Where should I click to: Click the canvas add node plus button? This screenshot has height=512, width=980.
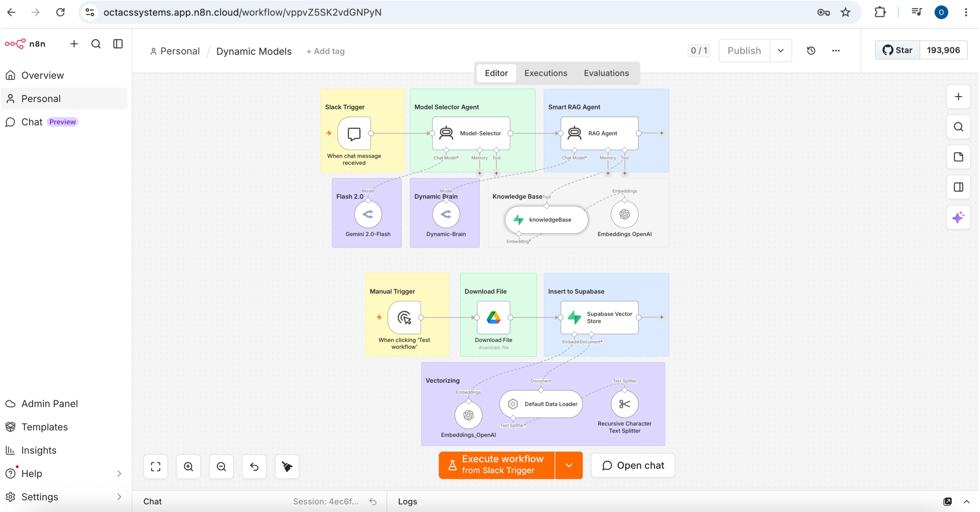[958, 97]
